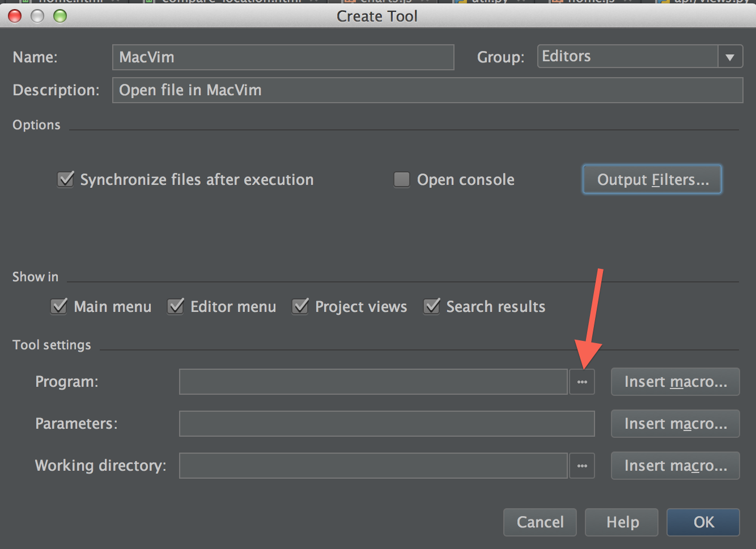Click into the Parameters input field
756x549 pixels.
pos(387,424)
